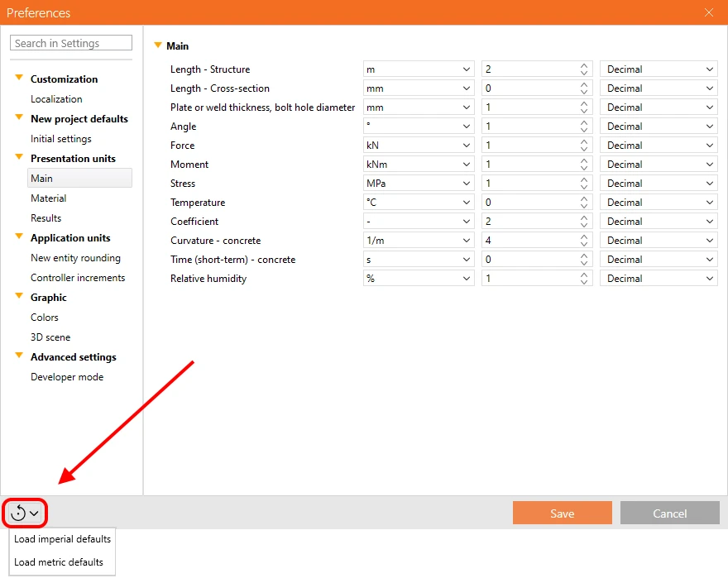This screenshot has height=578, width=728.
Task: Collapse the Main section orange triangle
Action: [x=158, y=45]
